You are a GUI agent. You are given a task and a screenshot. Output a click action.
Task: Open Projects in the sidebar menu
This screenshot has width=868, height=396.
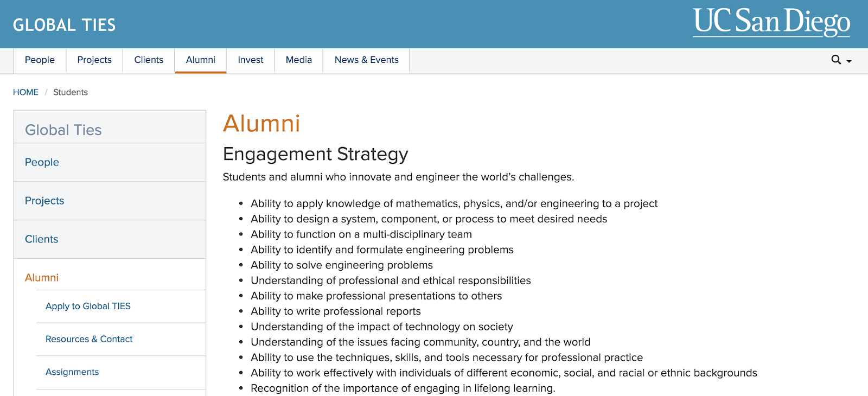[x=110, y=201]
